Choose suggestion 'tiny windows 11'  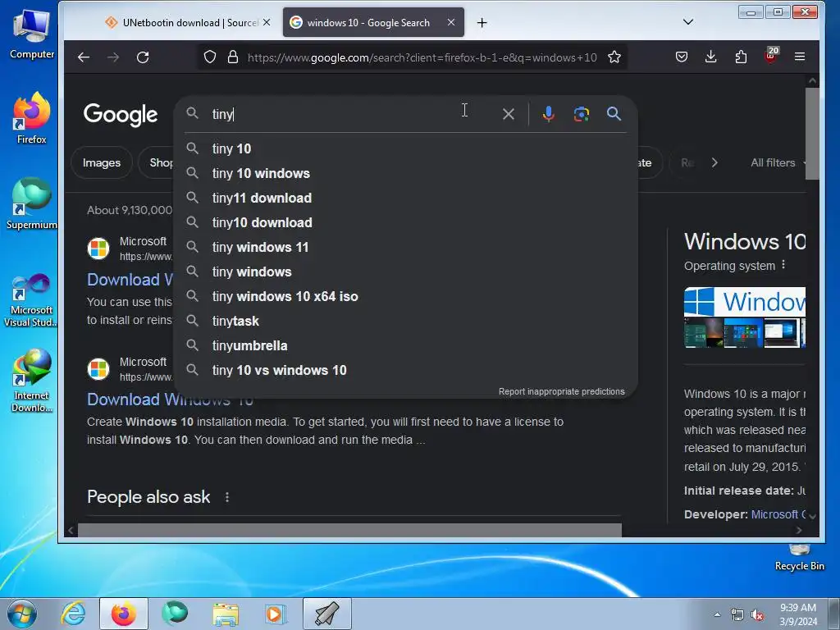pyautogui.click(x=405, y=247)
